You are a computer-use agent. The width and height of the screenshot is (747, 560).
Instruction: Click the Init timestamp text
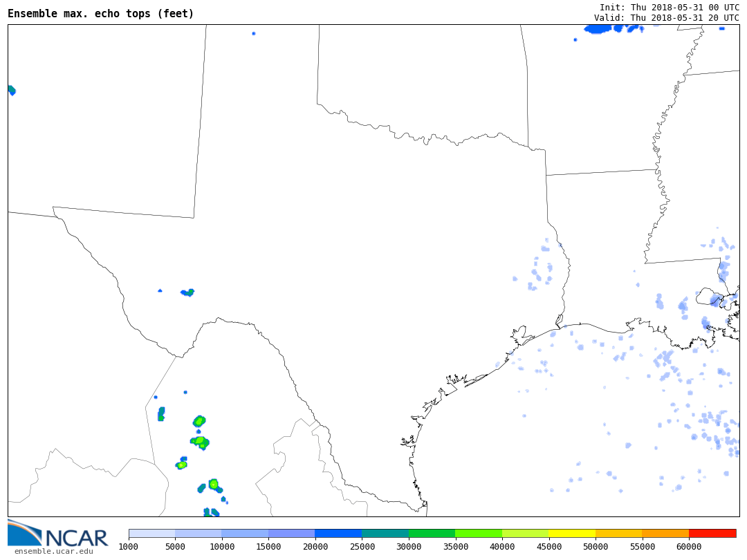point(669,7)
